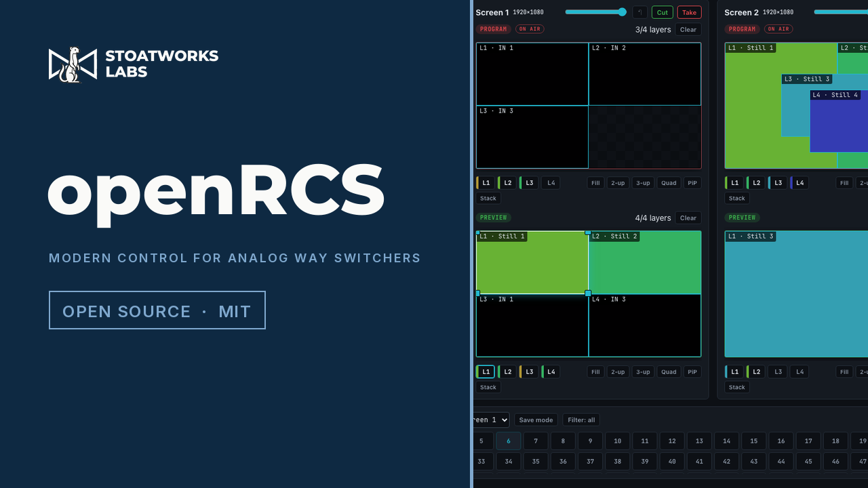Open the screen selector dropdown
The height and width of the screenshot is (488, 868).
491,420
